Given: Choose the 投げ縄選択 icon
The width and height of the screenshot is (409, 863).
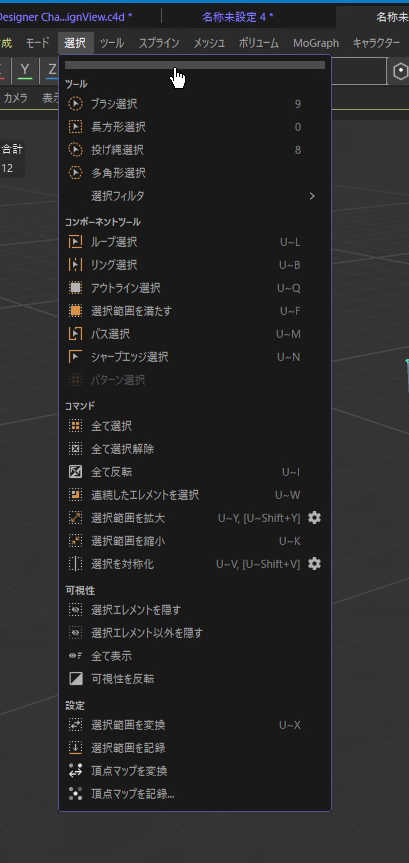Looking at the screenshot, I should 75,150.
